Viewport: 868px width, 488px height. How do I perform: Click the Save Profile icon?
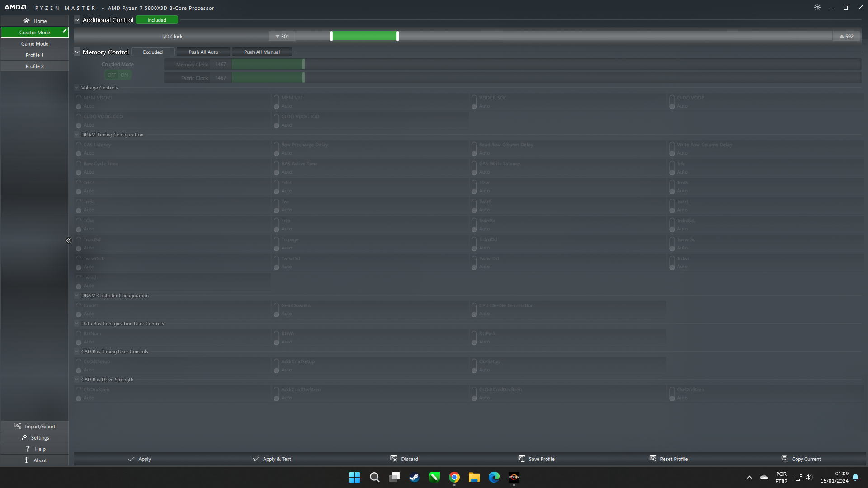tap(522, 459)
